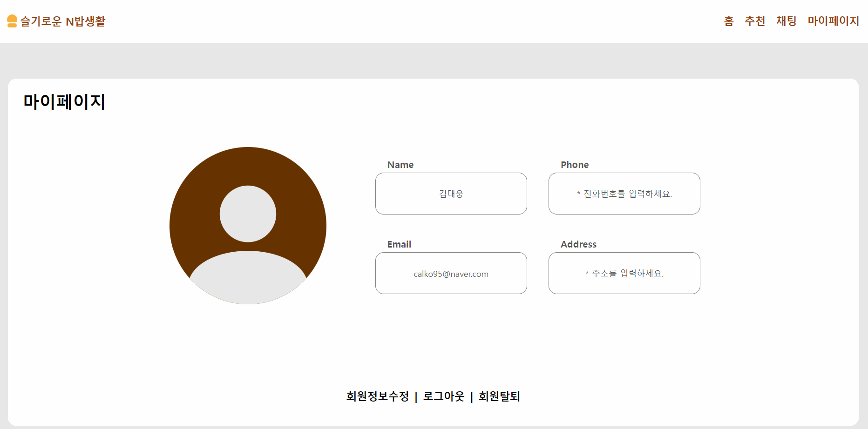Click the 마이페이지 page heading
The height and width of the screenshot is (429, 868).
tap(64, 101)
